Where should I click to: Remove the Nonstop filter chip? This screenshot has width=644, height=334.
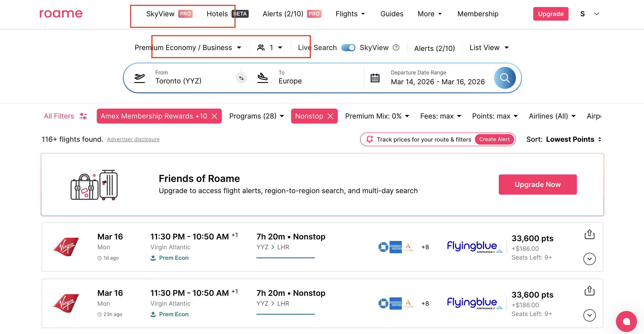click(x=330, y=116)
